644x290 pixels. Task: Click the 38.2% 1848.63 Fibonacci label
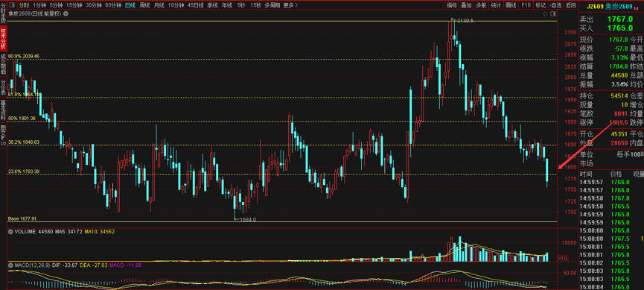[x=23, y=142]
